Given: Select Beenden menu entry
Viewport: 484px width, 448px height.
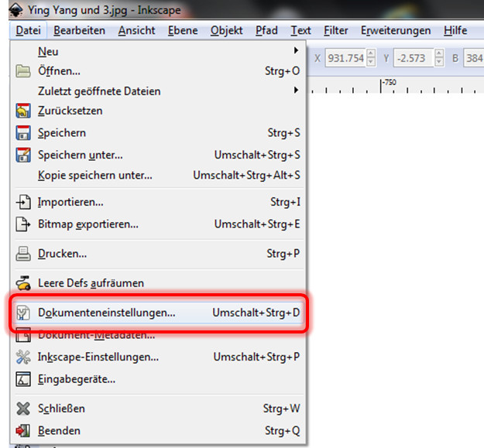Looking at the screenshot, I should [158, 431].
